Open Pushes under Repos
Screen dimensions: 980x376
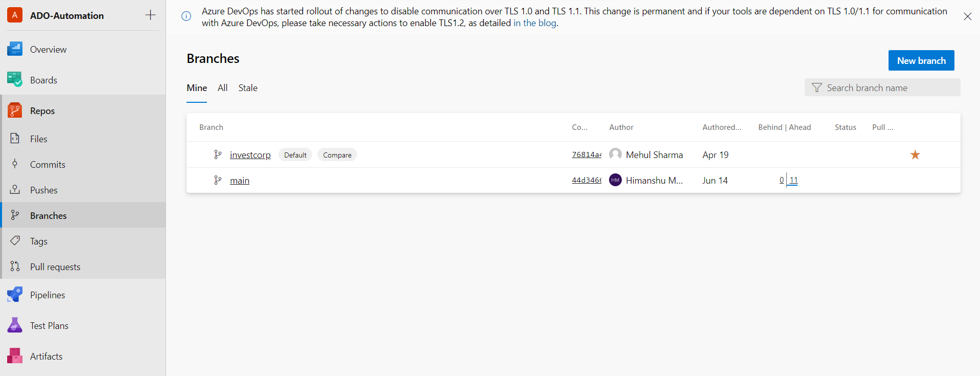[44, 190]
